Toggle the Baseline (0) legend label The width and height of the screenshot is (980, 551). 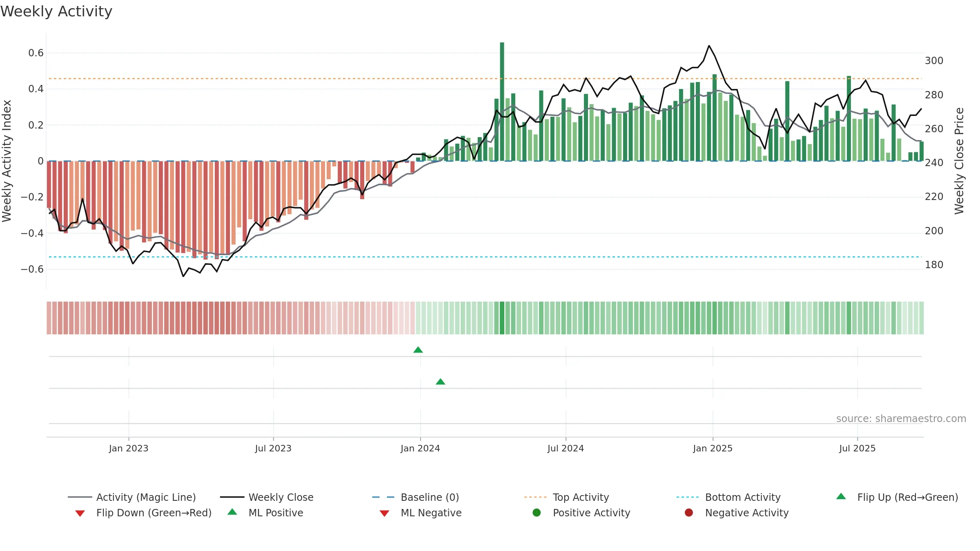point(430,497)
